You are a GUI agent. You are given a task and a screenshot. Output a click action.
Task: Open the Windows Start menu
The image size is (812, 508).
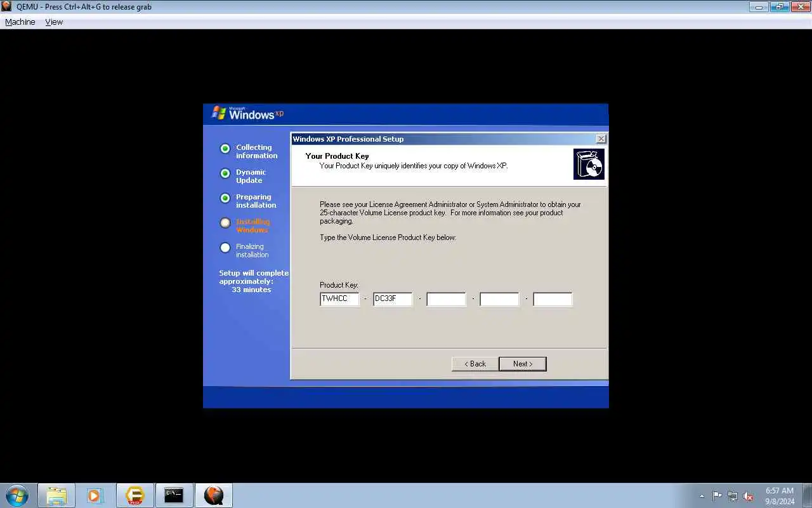click(x=17, y=495)
